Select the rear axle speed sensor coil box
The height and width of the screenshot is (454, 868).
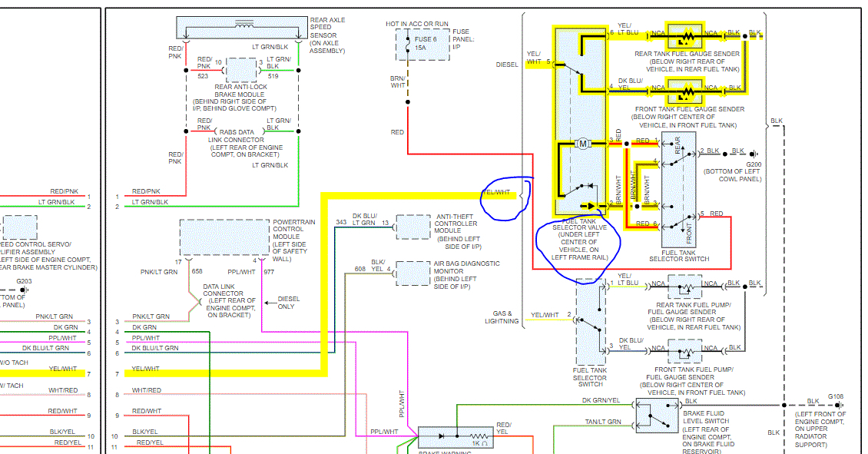[x=242, y=27]
